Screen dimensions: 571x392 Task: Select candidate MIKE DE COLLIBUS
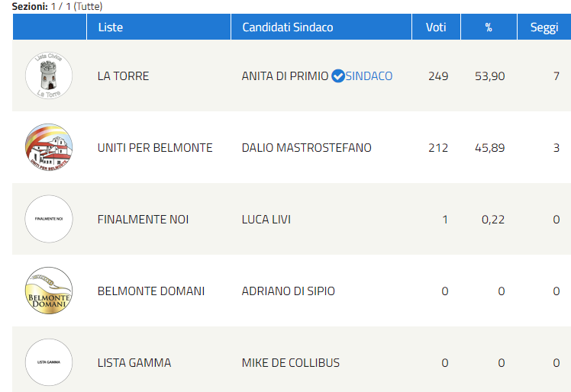tap(291, 363)
